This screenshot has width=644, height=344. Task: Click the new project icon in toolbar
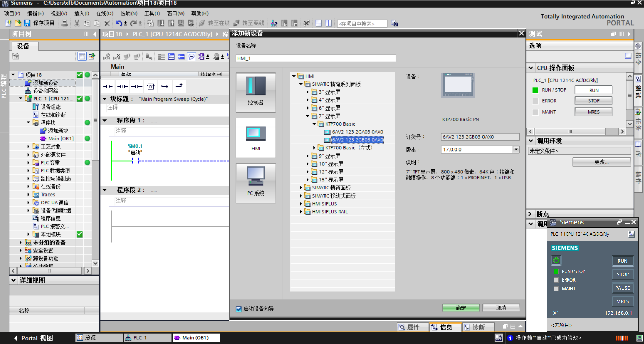[x=8, y=23]
